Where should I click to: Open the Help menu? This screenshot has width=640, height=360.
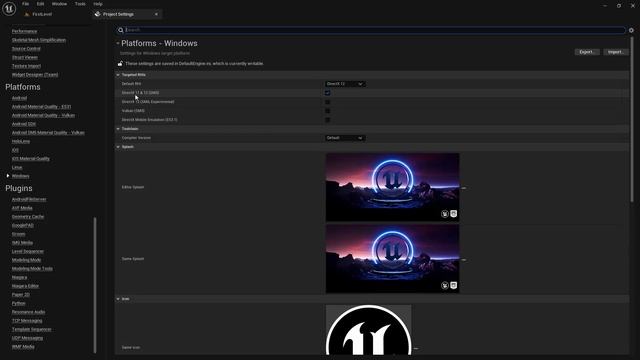(x=98, y=4)
